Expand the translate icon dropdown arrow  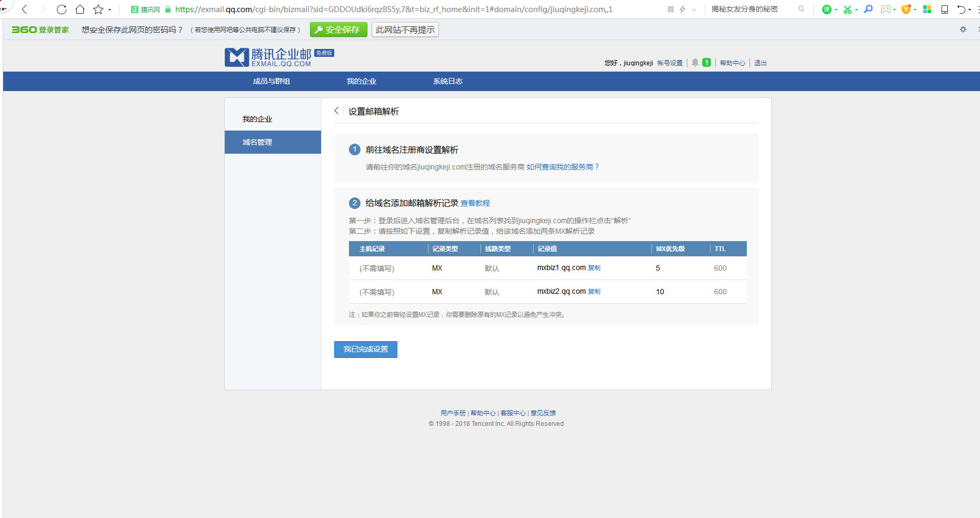point(836,9)
